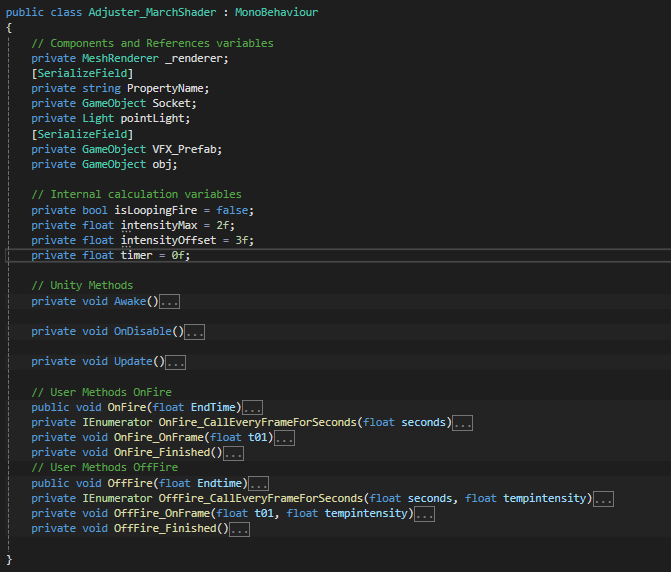Expand the collapsed Awake() method body
The width and height of the screenshot is (671, 572).
(169, 302)
